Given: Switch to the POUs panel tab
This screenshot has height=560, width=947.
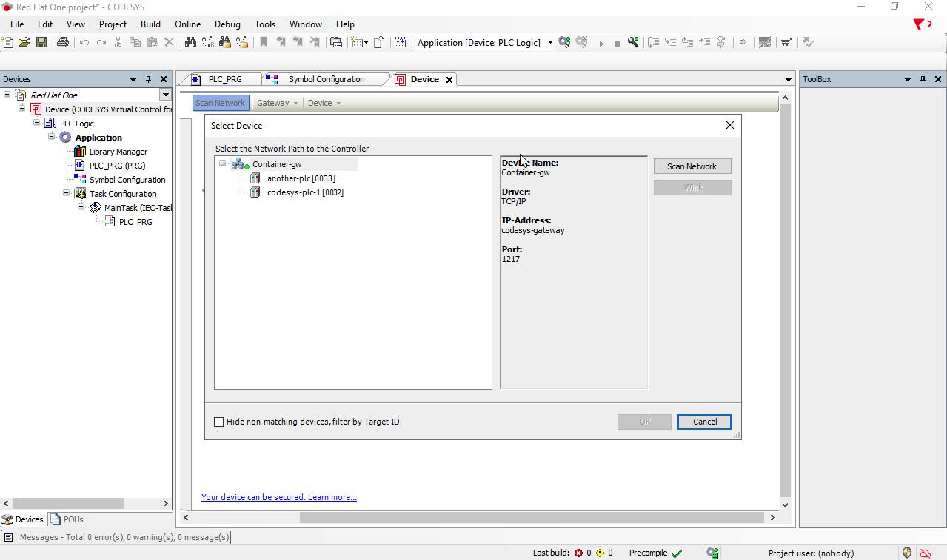Looking at the screenshot, I should [x=67, y=519].
